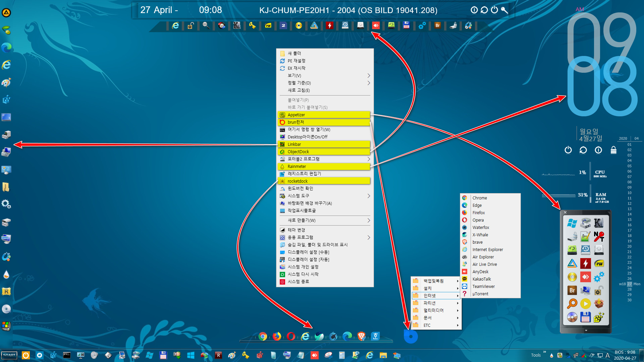Open the orange magnifier icon in right panel
Image resolution: width=644 pixels, height=362 pixels.
pyautogui.click(x=572, y=304)
